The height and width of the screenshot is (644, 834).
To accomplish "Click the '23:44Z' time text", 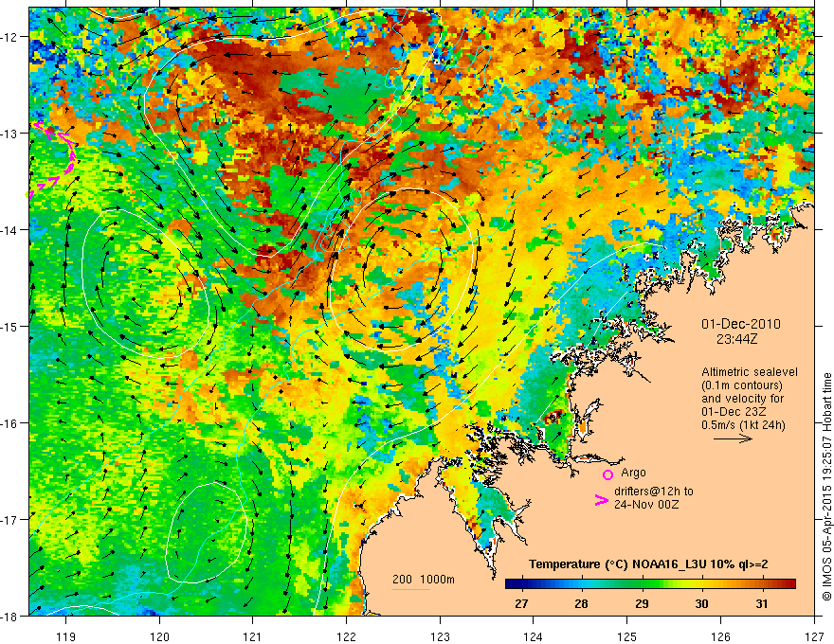I will pyautogui.click(x=736, y=339).
